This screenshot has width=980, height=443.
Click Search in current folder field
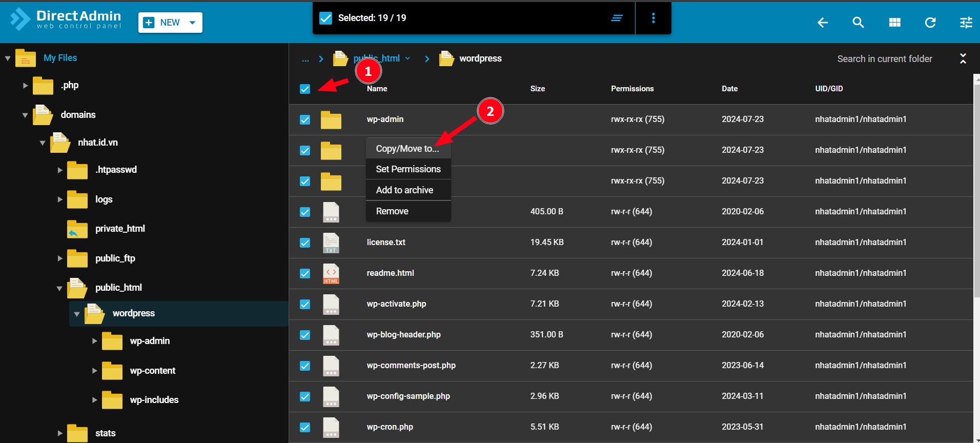[885, 59]
